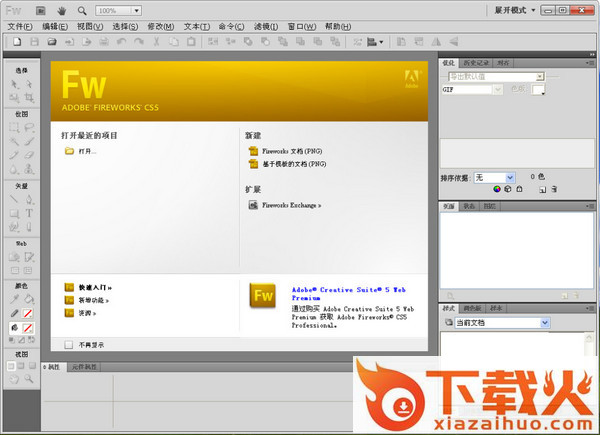Open the 优化 panel options menu
Image resolution: width=600 pixels, height=435 pixels.
click(x=590, y=63)
